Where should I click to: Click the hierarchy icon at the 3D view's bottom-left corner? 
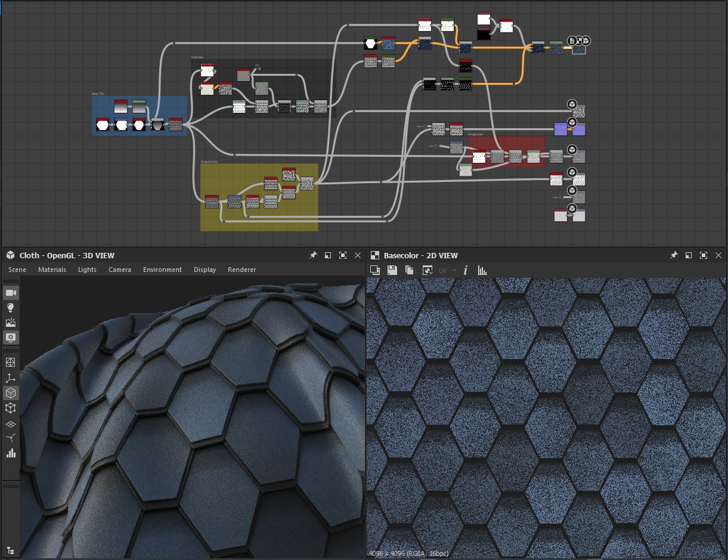11,550
